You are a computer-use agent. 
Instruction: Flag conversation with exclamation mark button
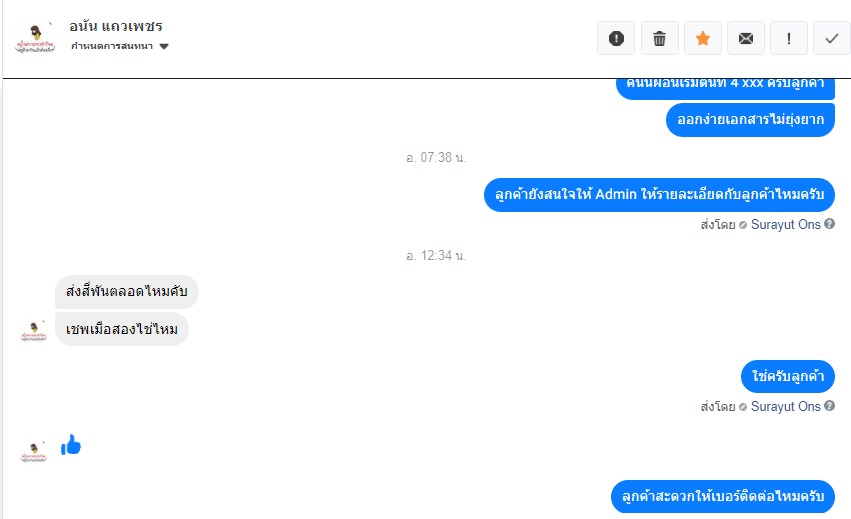coord(789,39)
